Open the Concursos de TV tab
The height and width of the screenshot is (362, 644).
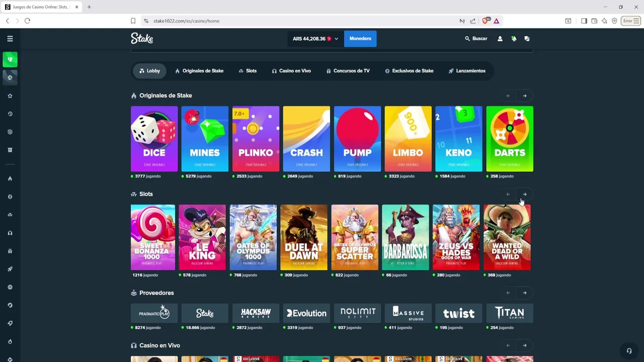pos(348,71)
